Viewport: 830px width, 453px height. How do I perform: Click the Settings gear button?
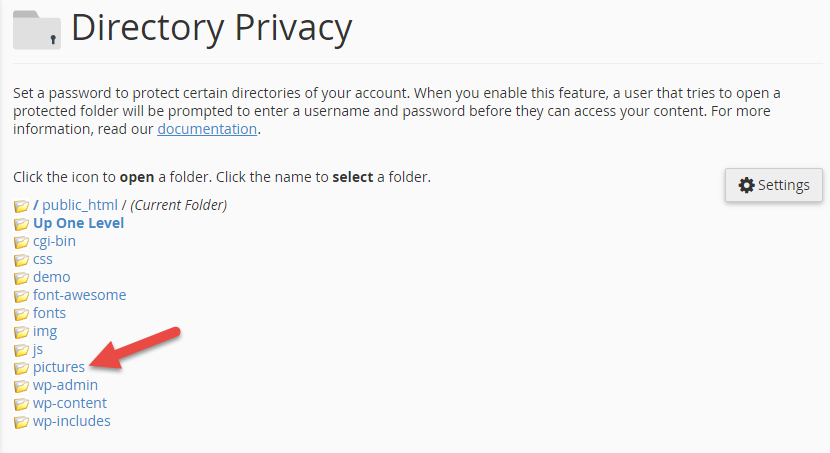tap(774, 185)
